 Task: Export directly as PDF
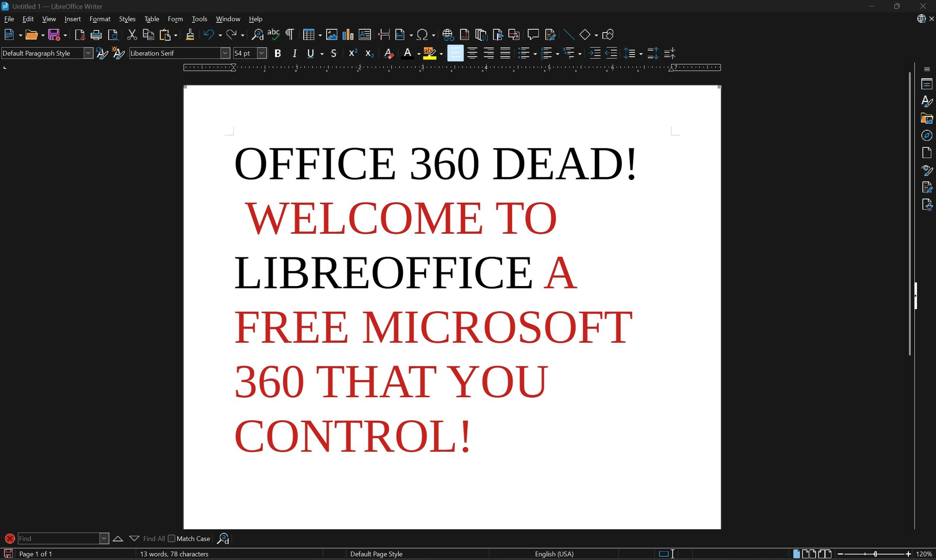pos(79,35)
